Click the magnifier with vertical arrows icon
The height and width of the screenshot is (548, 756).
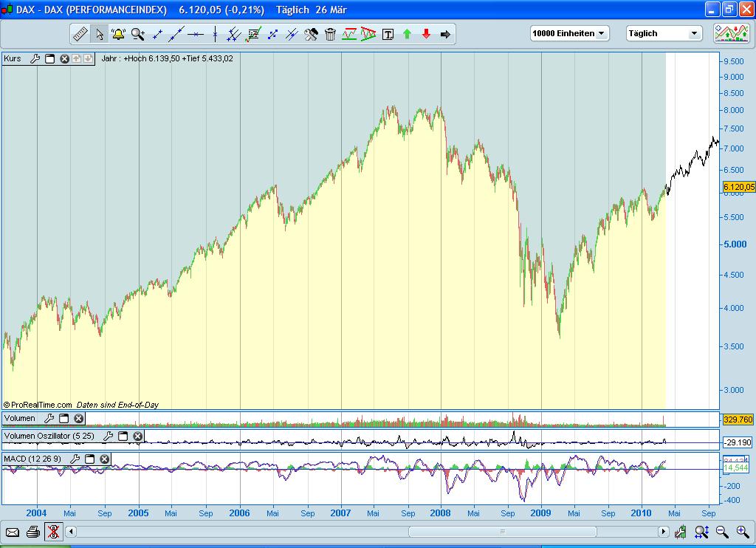(701, 532)
